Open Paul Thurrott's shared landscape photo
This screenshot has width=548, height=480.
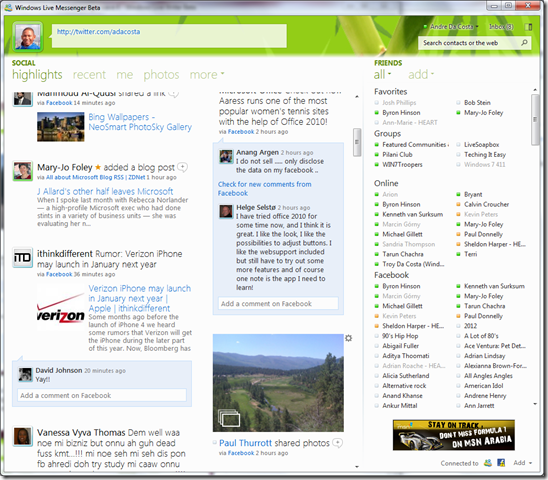pyautogui.click(x=278, y=383)
